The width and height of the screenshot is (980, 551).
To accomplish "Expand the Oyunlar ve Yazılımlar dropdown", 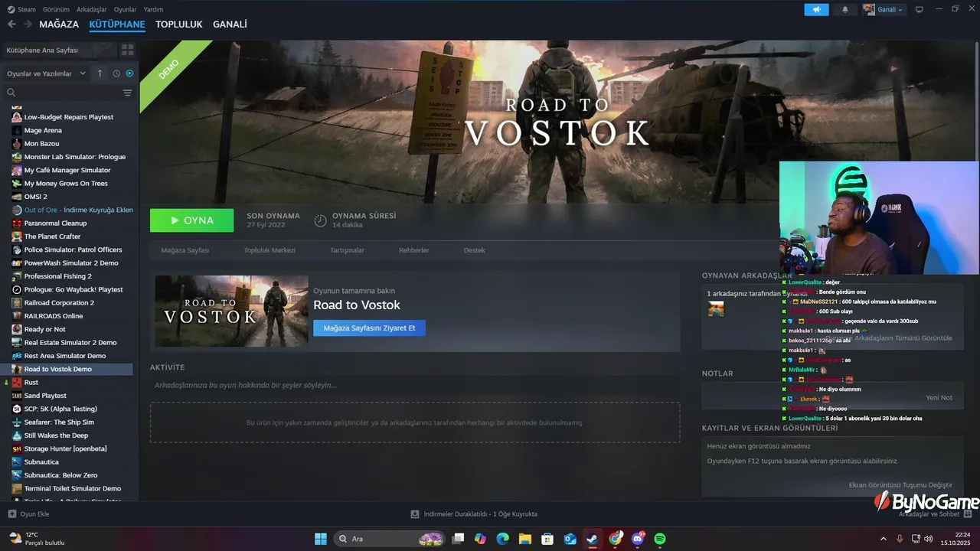I will pyautogui.click(x=48, y=73).
